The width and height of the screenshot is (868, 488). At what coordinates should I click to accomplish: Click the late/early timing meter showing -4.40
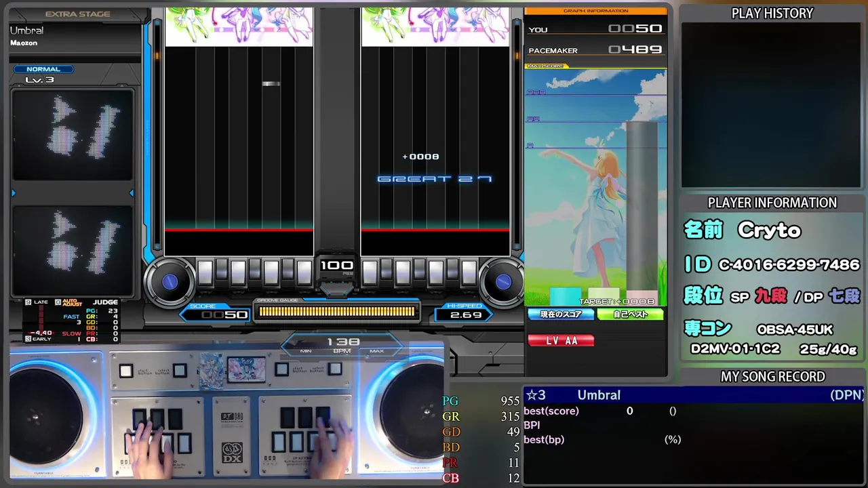point(41,322)
